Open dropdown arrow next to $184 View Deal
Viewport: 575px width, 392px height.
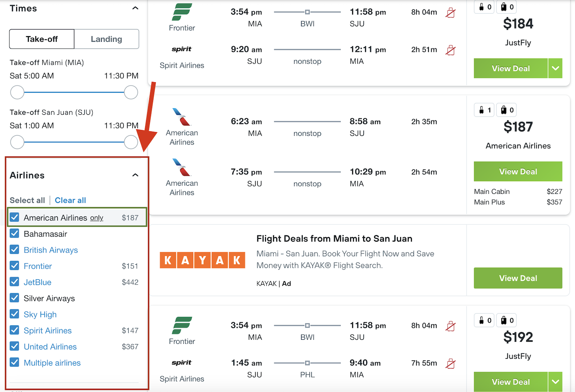click(x=555, y=68)
